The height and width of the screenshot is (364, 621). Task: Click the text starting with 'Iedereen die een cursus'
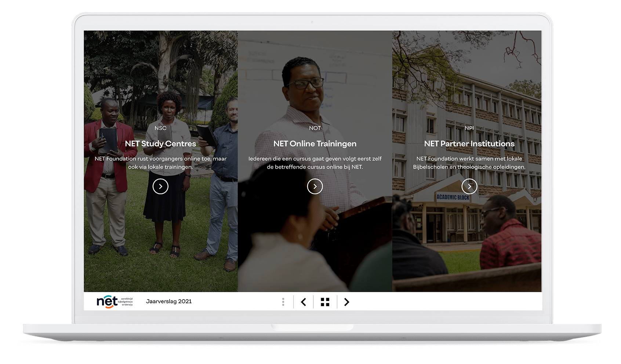pos(315,163)
